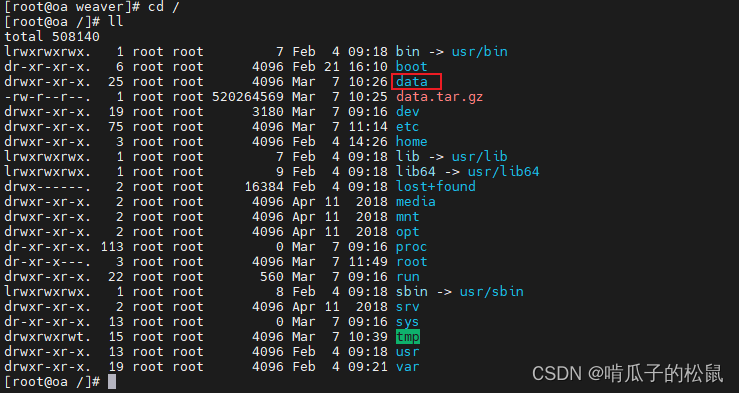Select the 'media' directory name
The width and height of the screenshot is (739, 393).
click(415, 202)
